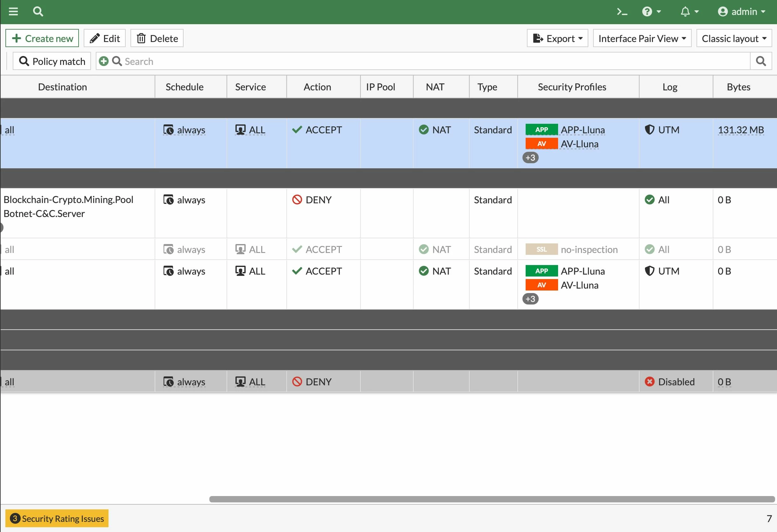Open the CLI console icon
Viewport: 777px width, 532px height.
[622, 12]
